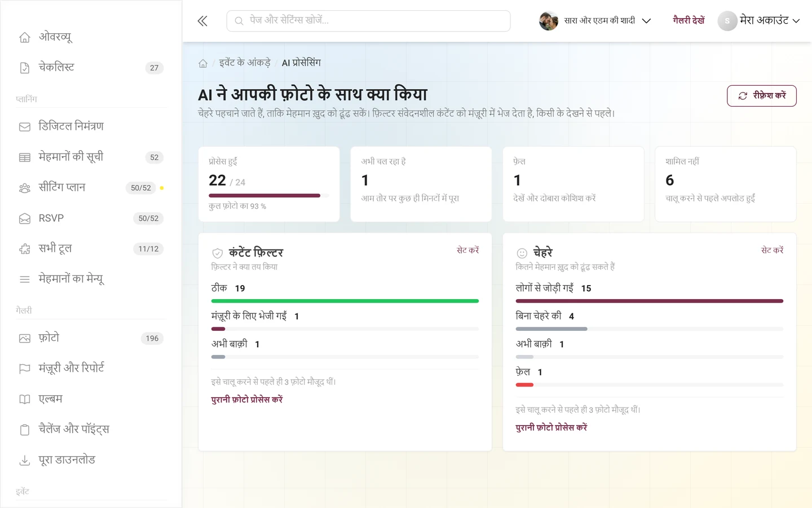Click the event couple thumbnail photo
The height and width of the screenshot is (508, 812).
tap(549, 21)
